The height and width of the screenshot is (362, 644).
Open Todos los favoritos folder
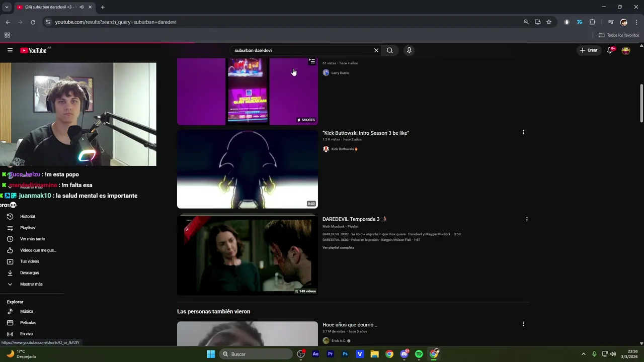pos(619,35)
